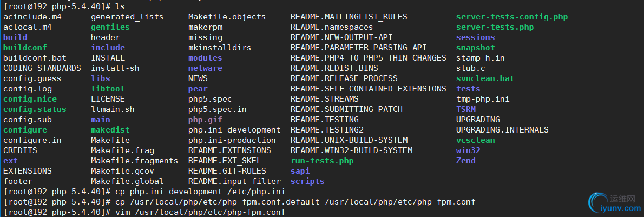Click the ltmain.sh file name
This screenshot has height=217, width=644.
113,109
